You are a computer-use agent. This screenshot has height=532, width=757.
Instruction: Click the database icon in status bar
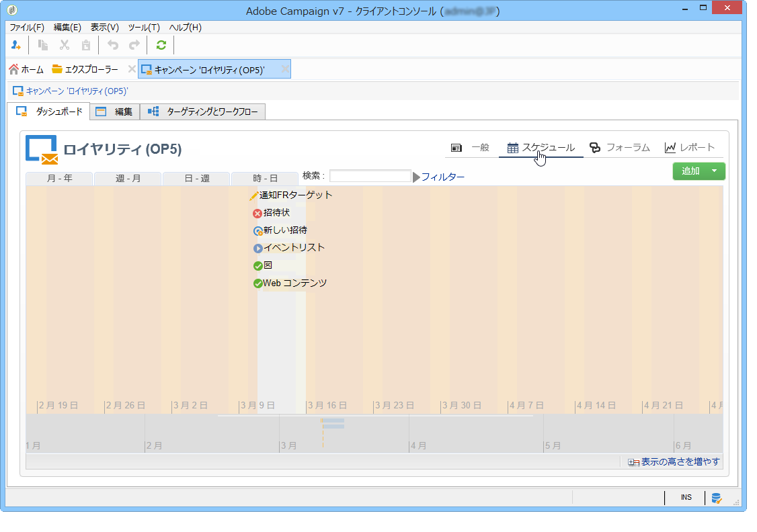[x=717, y=498]
